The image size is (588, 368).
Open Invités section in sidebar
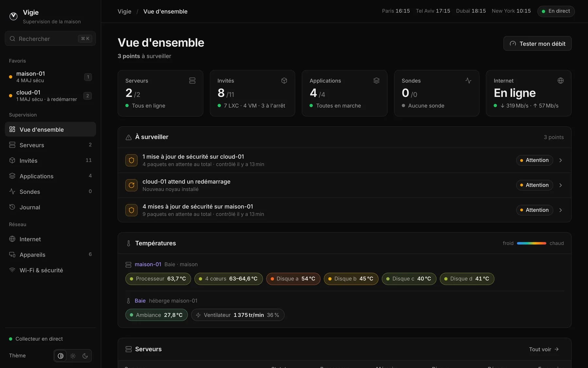[x=50, y=160]
